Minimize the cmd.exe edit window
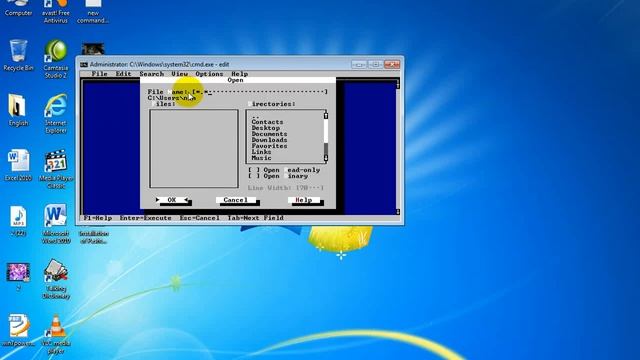 (359, 64)
